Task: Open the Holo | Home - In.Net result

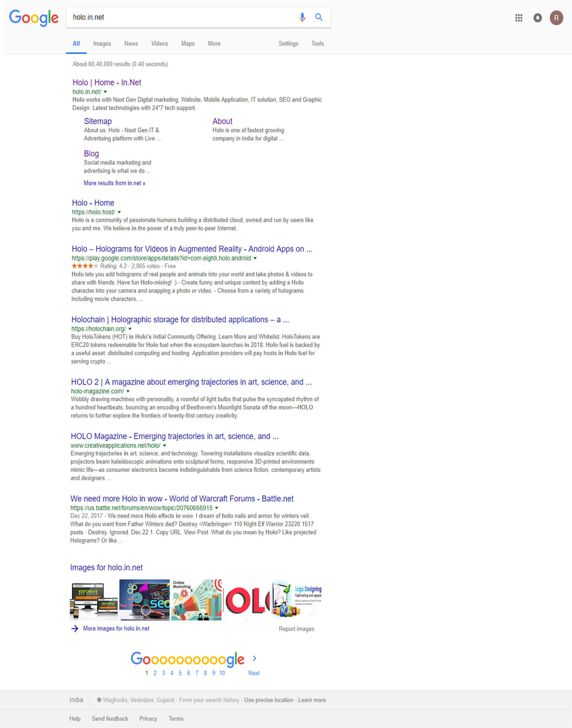Action: point(107,83)
